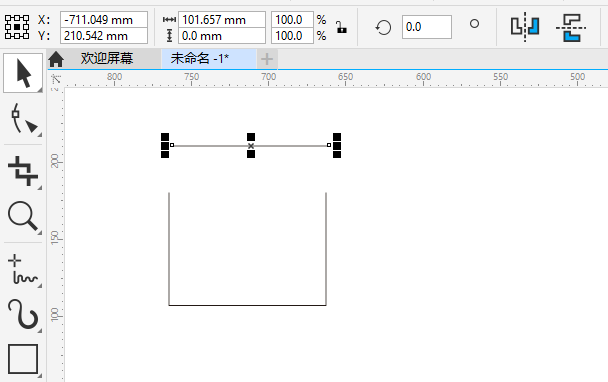This screenshot has width=608, height=382.
Task: Pick the Artistic Media tool
Action: tap(23, 314)
